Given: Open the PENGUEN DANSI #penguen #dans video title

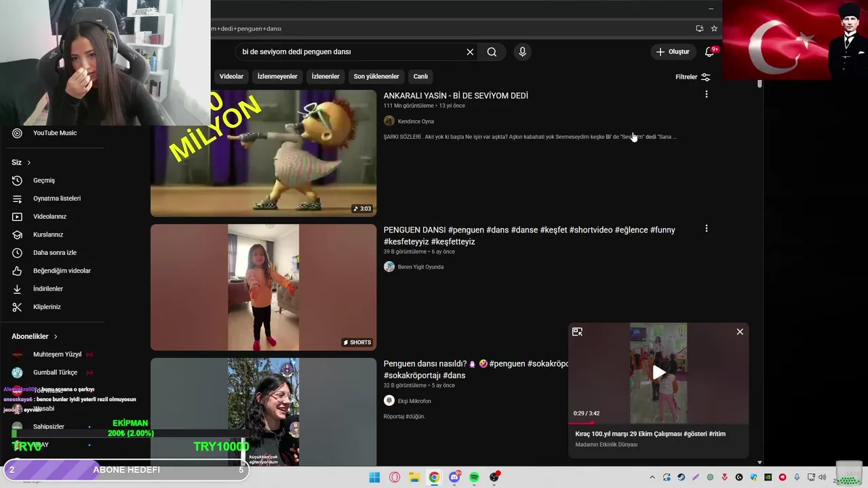Looking at the screenshot, I should pos(530,235).
